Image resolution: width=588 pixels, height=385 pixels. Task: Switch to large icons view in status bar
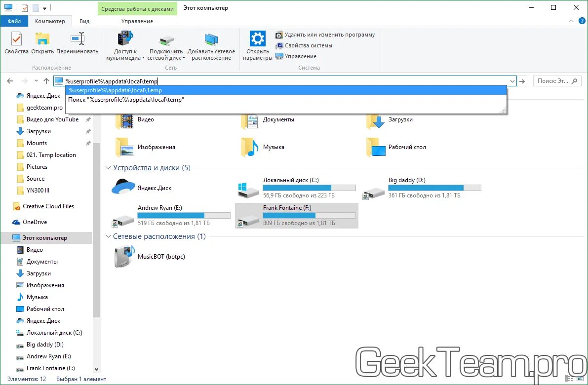(580, 379)
